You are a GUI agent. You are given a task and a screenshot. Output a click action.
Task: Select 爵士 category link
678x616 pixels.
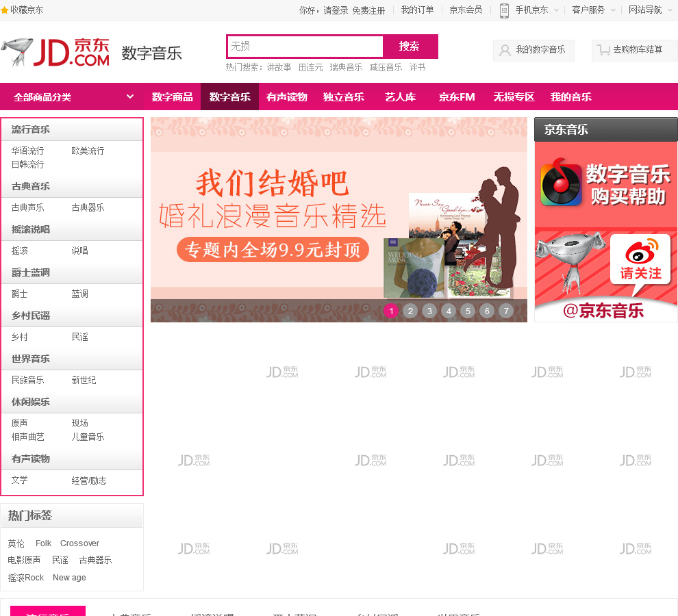(x=19, y=294)
